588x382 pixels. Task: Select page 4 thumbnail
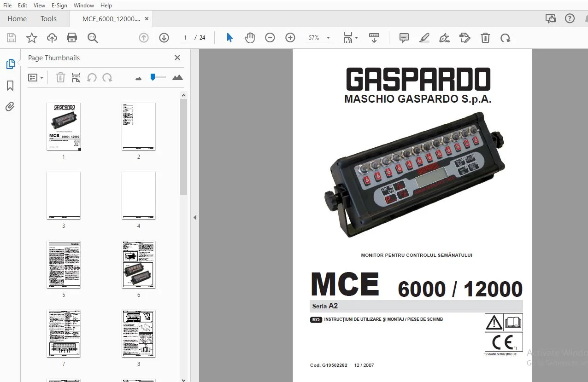[x=139, y=196]
